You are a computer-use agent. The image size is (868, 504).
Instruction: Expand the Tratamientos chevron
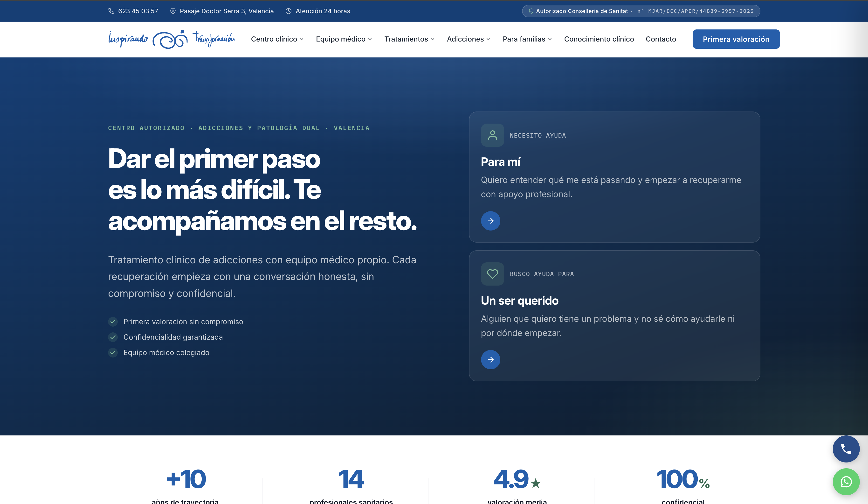pos(433,39)
